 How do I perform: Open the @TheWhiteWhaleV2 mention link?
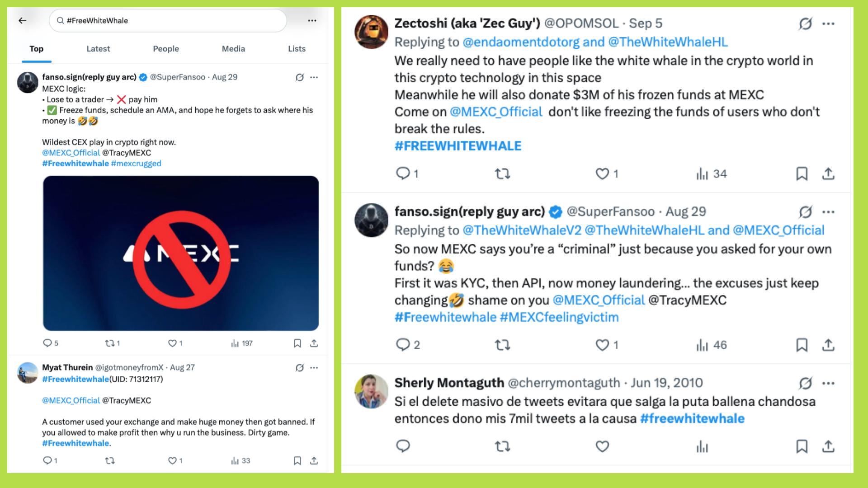pyautogui.click(x=522, y=230)
